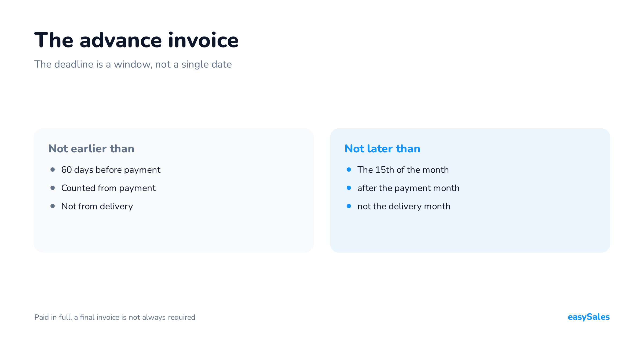Screen dimensions: 644x338
Task: Click the blue bullet beside 'after the payment month'
Action: click(x=349, y=188)
